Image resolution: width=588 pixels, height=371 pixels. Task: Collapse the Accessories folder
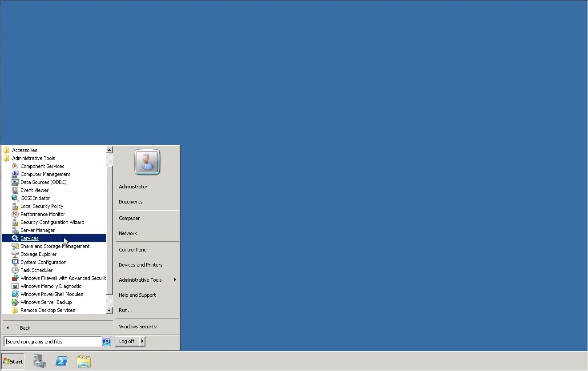coord(6,150)
